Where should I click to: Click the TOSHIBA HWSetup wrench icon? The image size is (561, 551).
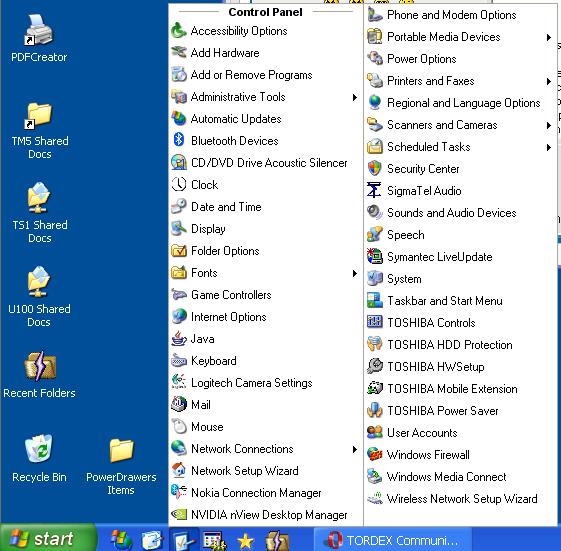[375, 366]
